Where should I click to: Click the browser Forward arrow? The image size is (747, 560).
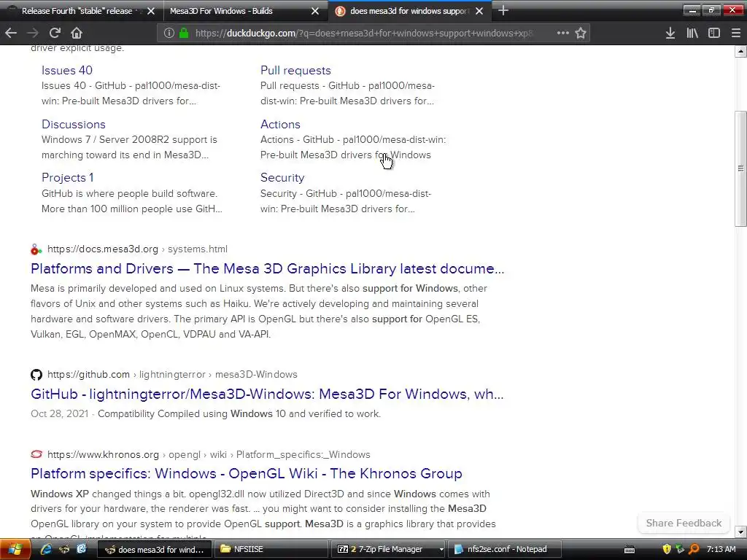point(32,33)
